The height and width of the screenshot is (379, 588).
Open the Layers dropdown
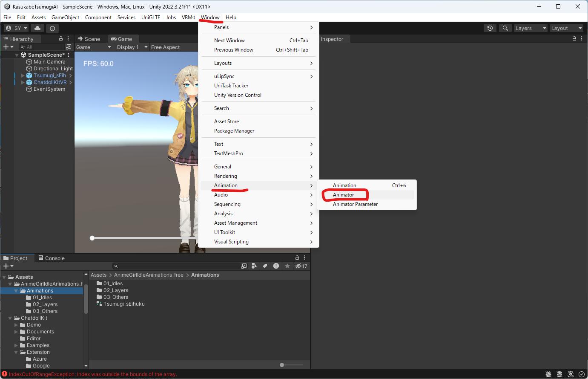pos(531,28)
